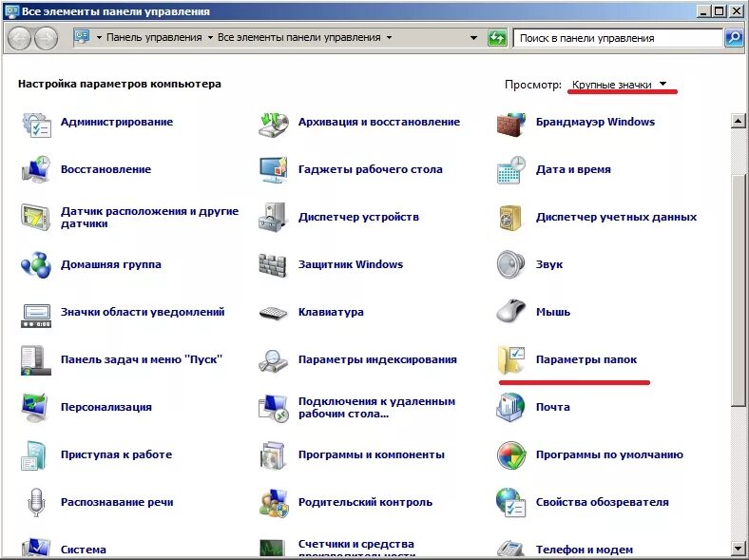The width and height of the screenshot is (749, 560).
Task: Open the Система link
Action: click(83, 550)
